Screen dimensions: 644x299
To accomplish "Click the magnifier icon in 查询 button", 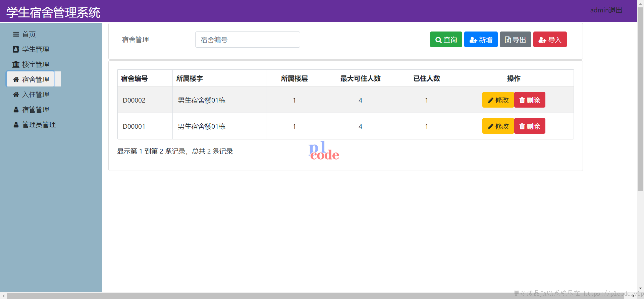I will tap(438, 40).
